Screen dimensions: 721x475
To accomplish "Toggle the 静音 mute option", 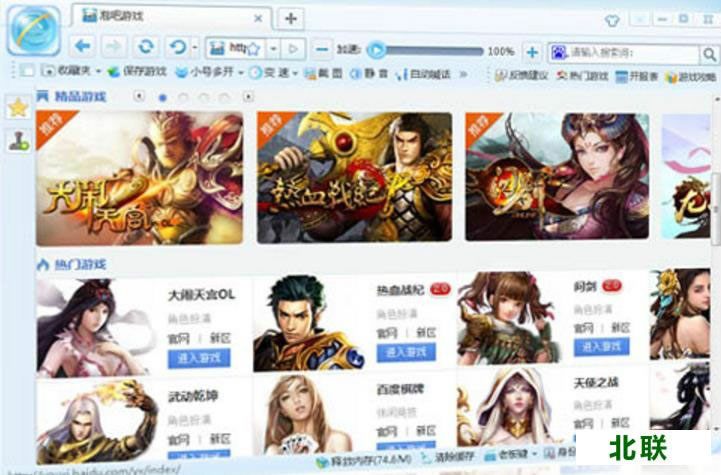I will pos(364,73).
